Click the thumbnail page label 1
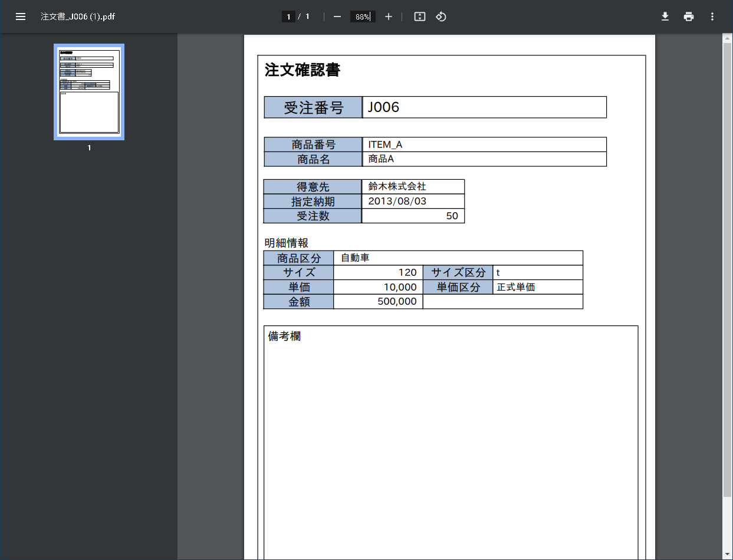This screenshot has width=733, height=560. pos(89,147)
